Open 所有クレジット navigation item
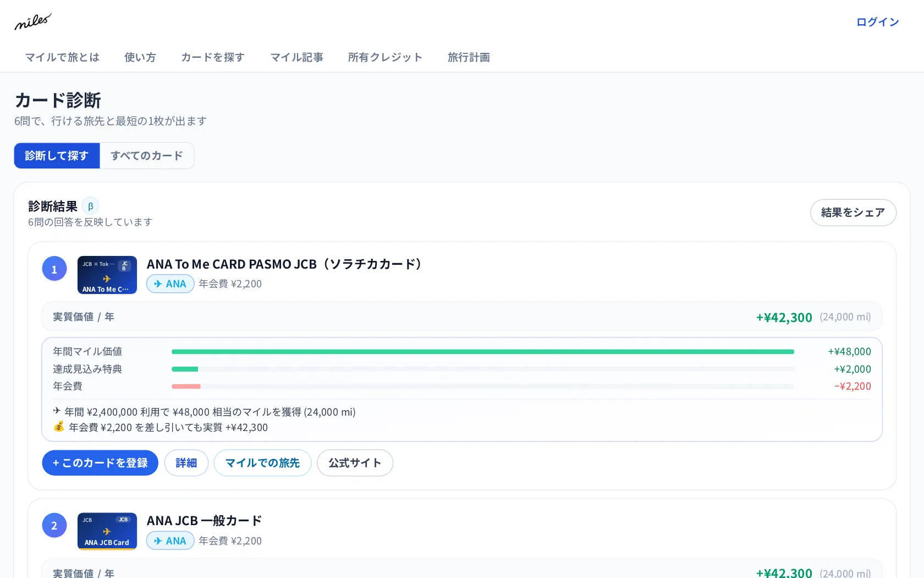924x578 pixels. (385, 57)
